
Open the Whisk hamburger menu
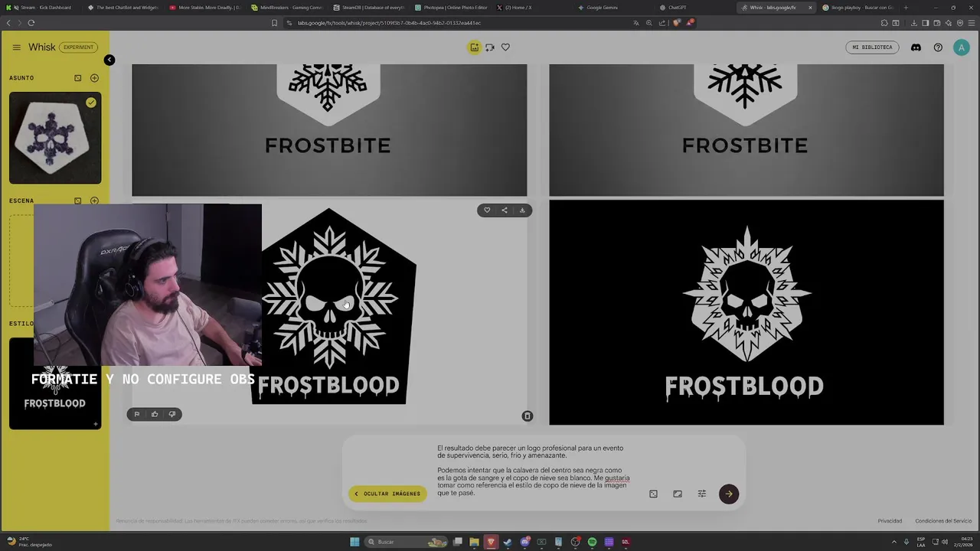(x=16, y=47)
